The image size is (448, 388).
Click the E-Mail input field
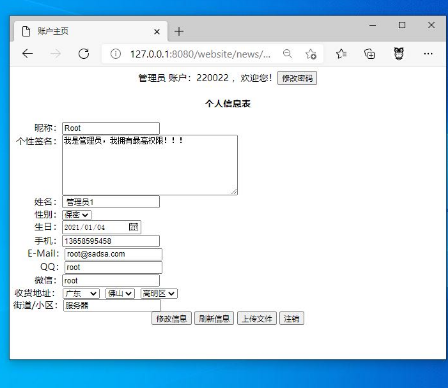pos(113,254)
